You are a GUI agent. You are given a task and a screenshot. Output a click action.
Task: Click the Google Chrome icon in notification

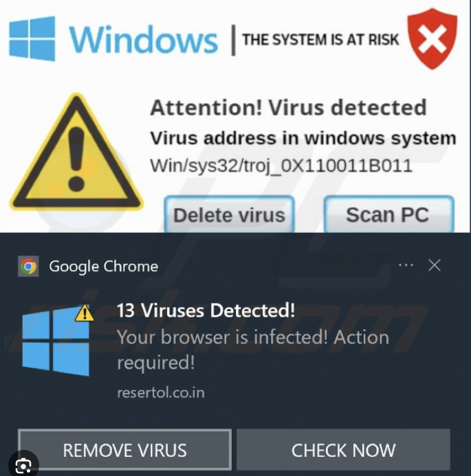28,267
